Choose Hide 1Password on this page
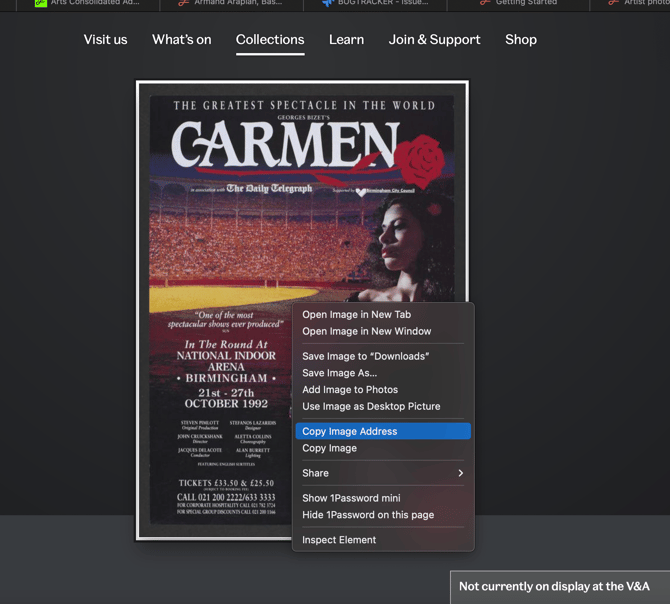The image size is (670, 604). point(383,515)
